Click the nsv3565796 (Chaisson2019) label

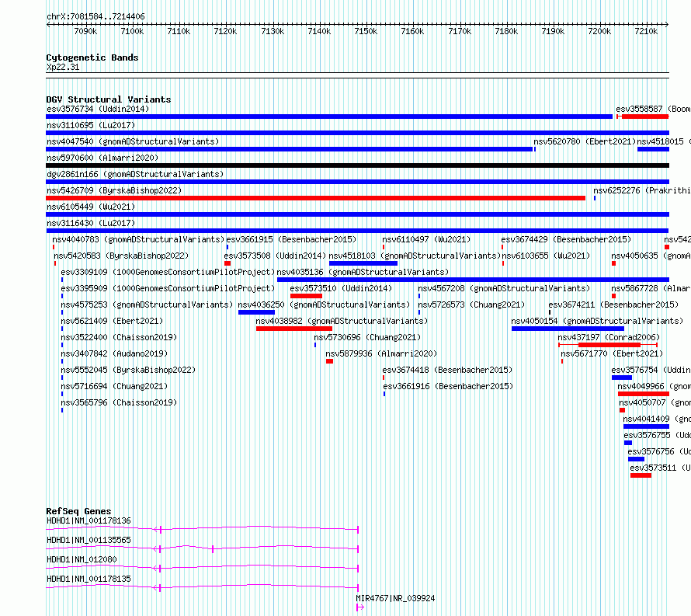[x=119, y=402]
